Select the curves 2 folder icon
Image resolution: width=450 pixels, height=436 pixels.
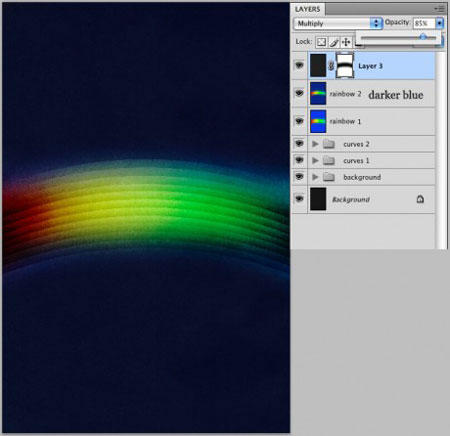tap(329, 144)
